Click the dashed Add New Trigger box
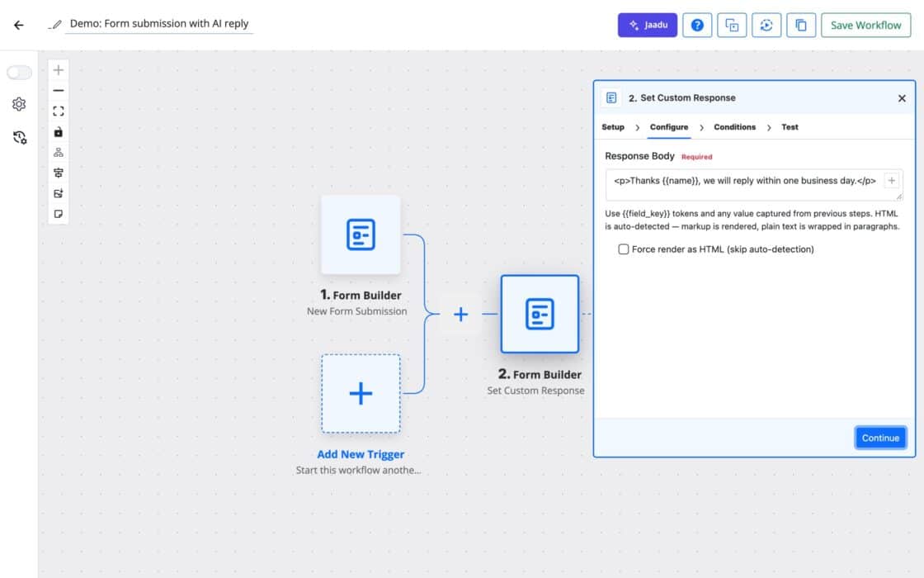The image size is (924, 578). pyautogui.click(x=361, y=393)
